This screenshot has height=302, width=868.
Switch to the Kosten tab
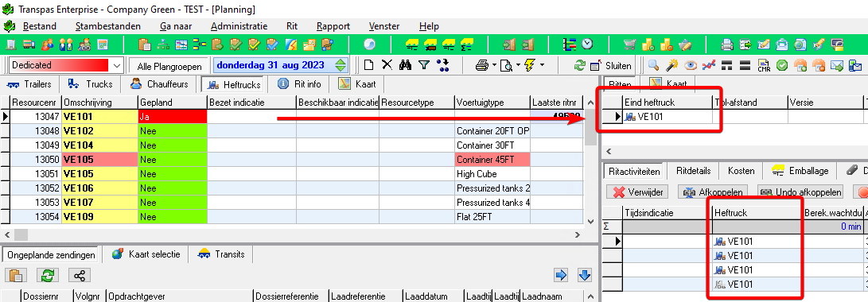[741, 171]
